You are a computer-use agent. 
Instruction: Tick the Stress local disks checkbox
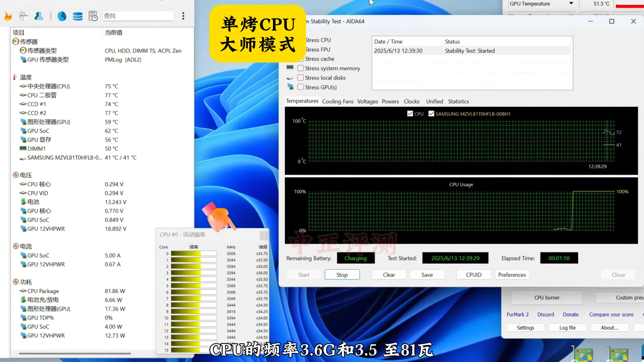coord(300,78)
